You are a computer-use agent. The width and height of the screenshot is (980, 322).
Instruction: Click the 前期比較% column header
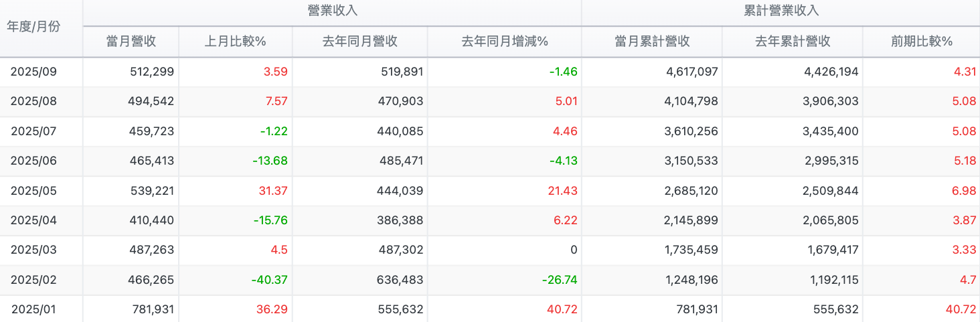[921, 42]
